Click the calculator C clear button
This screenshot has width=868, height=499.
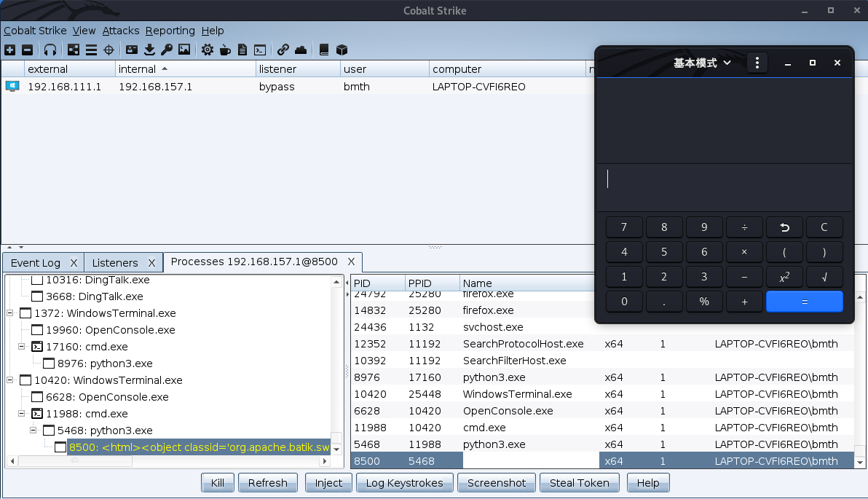point(824,227)
